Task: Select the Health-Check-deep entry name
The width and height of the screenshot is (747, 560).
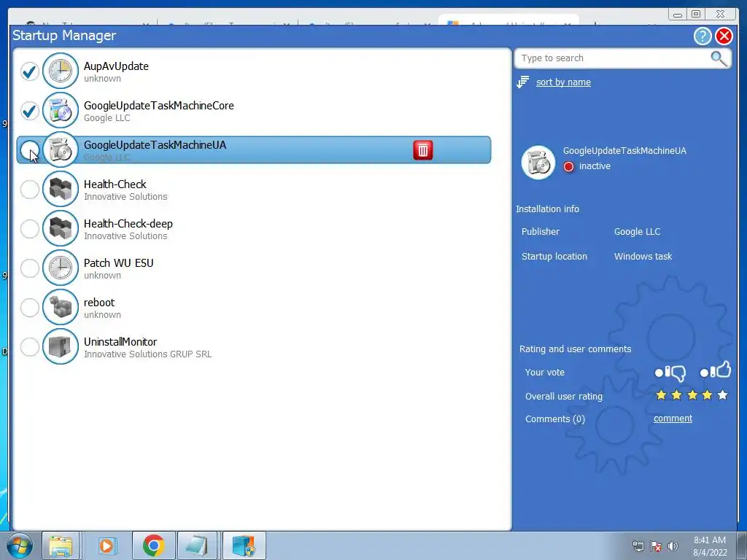Action: (x=128, y=224)
